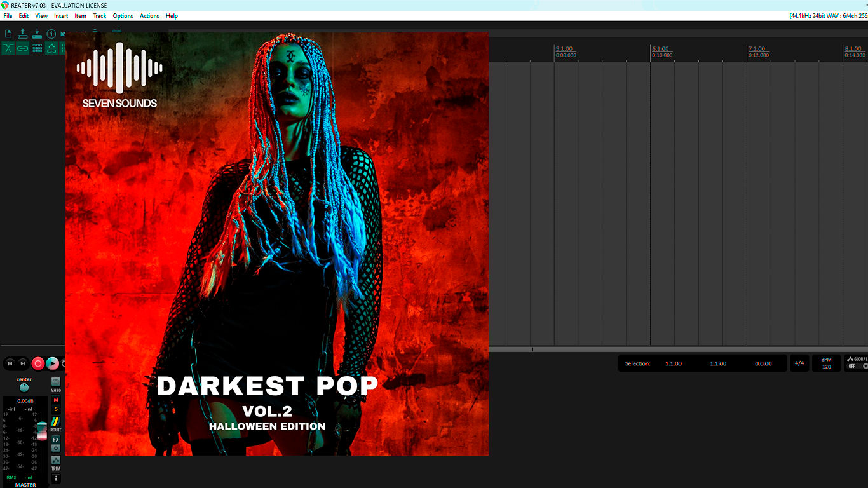Toggle ripple editing grid icon
The height and width of the screenshot is (488, 868).
[37, 48]
